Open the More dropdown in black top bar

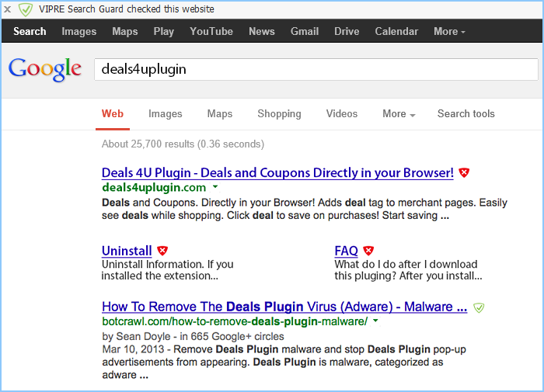449,32
